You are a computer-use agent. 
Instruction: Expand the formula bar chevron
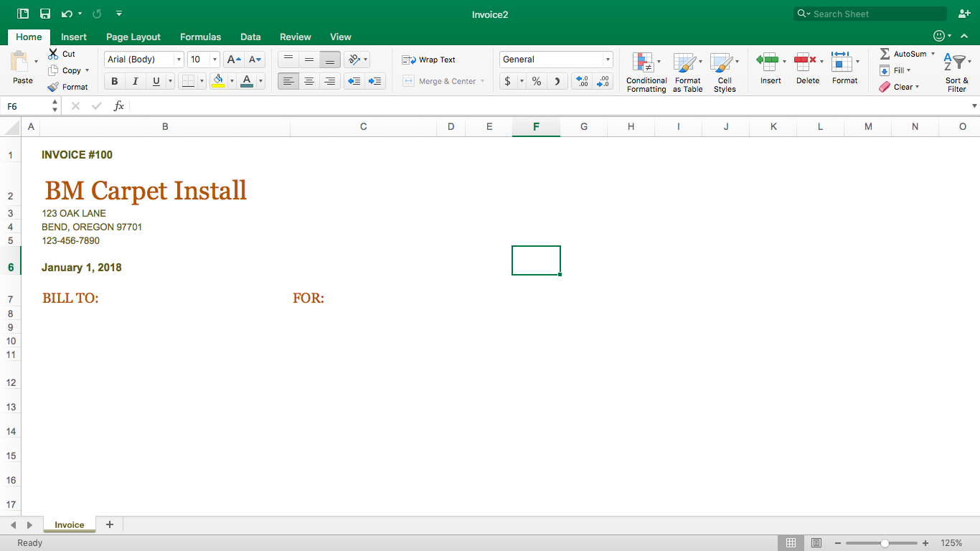click(974, 105)
